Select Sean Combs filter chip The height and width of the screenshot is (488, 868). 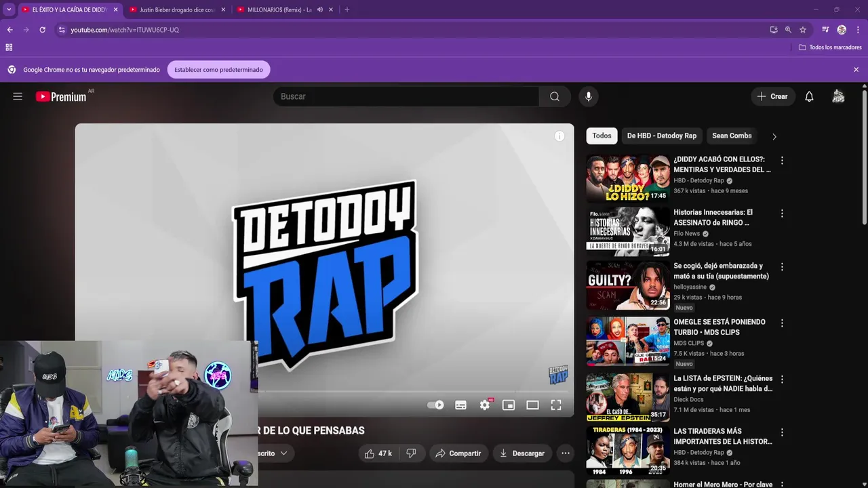[x=732, y=136]
